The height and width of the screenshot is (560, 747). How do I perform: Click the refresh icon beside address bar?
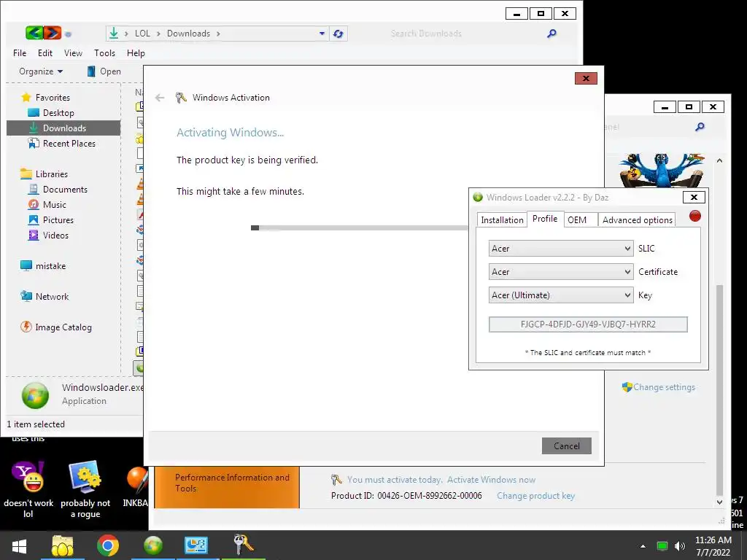338,34
